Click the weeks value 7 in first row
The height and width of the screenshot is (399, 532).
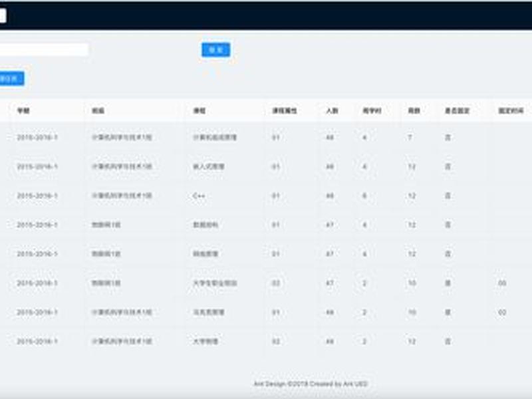[410, 138]
